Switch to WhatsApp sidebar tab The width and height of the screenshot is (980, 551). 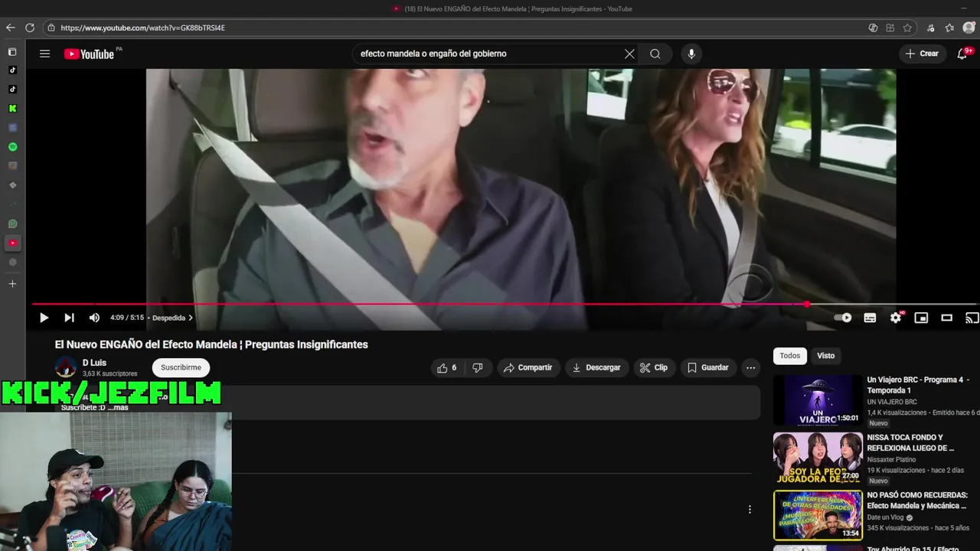[x=12, y=224]
